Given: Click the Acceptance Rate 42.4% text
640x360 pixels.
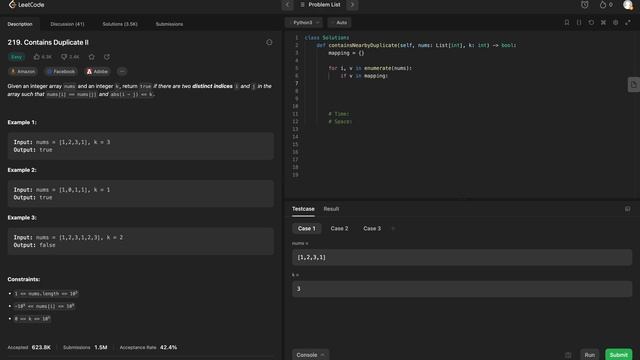Looking at the screenshot, I should point(148,347).
